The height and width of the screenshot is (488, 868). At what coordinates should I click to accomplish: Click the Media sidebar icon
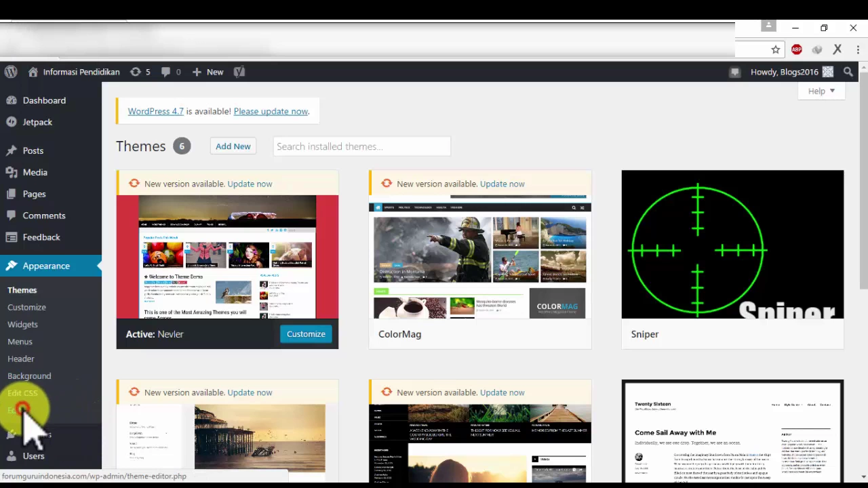[11, 172]
